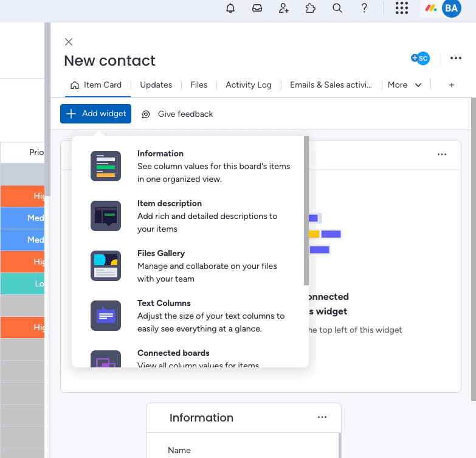The width and height of the screenshot is (476, 458).
Task: Click the Give feedback link
Action: coord(178,114)
